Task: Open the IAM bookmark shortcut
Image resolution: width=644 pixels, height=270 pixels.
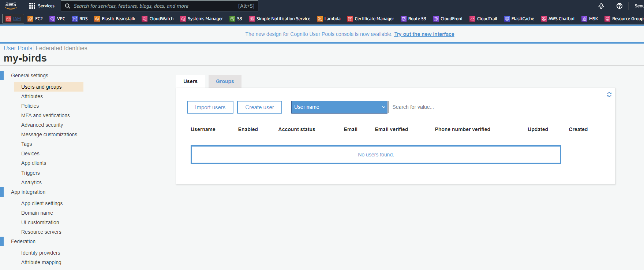Action: tap(13, 19)
